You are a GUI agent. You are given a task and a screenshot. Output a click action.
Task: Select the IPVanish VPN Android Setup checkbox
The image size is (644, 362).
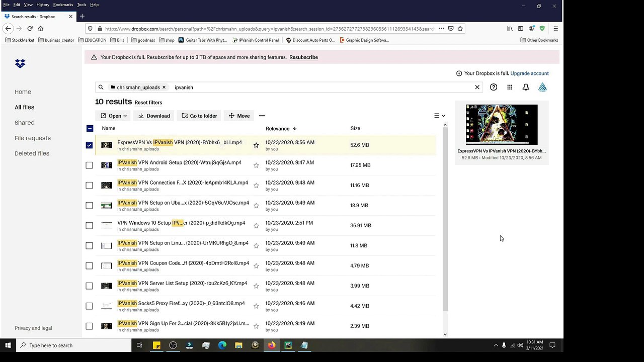tap(89, 165)
